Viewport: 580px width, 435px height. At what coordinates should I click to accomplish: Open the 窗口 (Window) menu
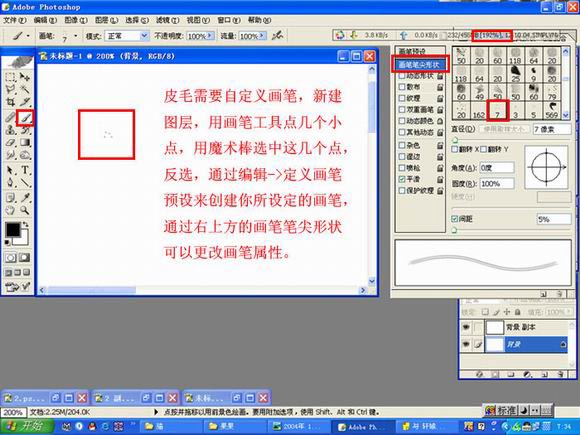tap(229, 20)
